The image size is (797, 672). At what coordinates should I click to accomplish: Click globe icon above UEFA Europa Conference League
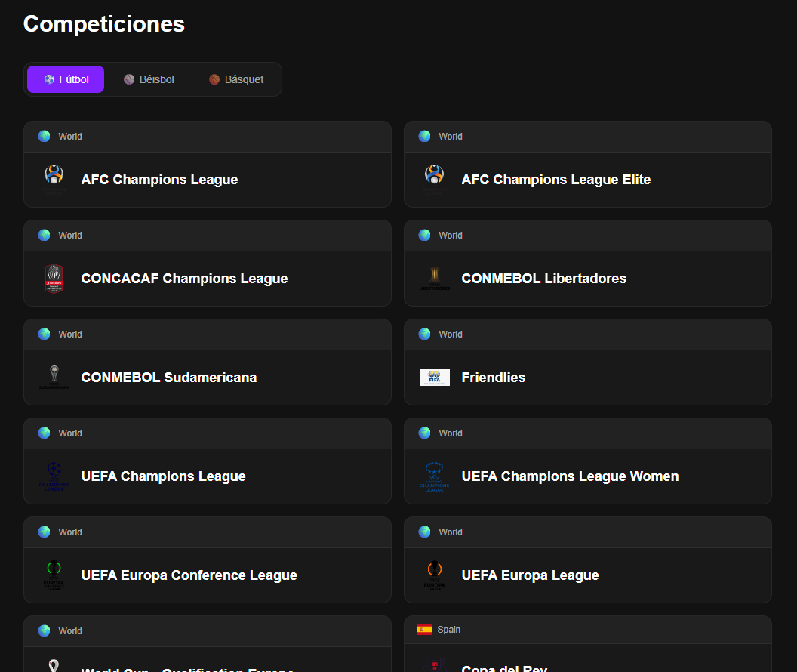pos(45,532)
